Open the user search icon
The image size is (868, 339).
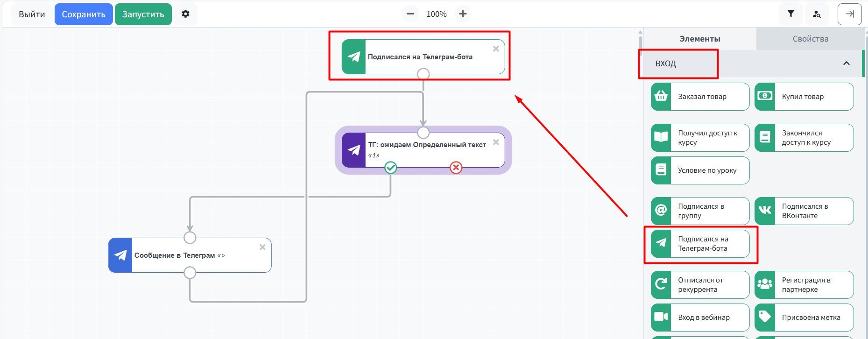817,14
